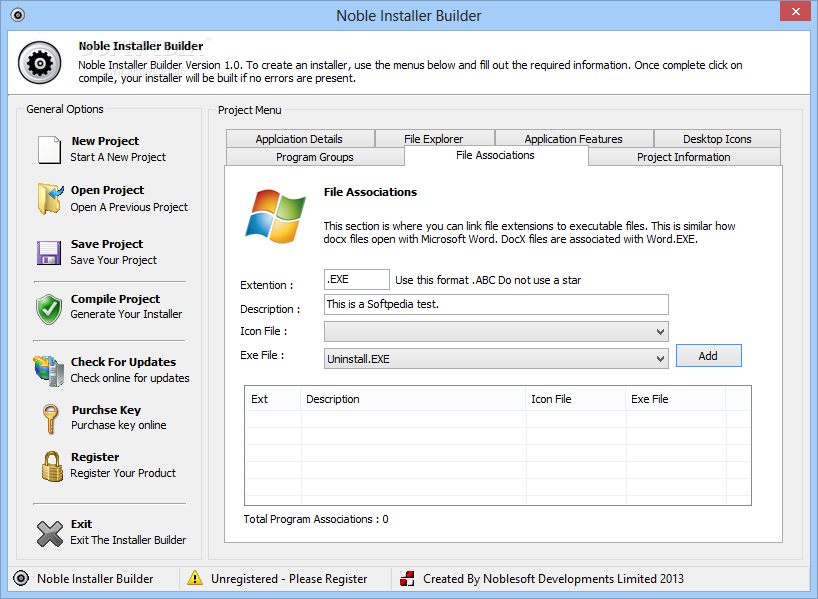The width and height of the screenshot is (818, 599).
Task: Click 'Noble Installer Builder' status bar text
Action: coord(95,579)
